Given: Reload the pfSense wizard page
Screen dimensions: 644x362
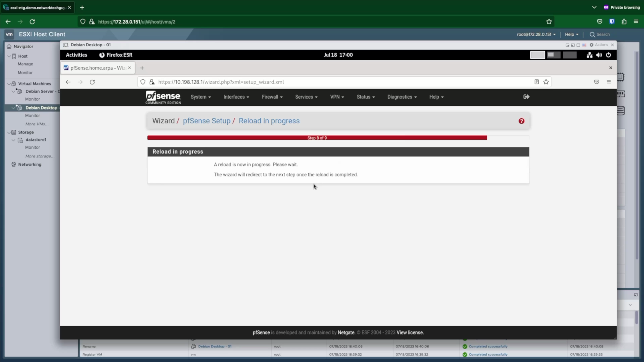Looking at the screenshot, I should pyautogui.click(x=92, y=82).
